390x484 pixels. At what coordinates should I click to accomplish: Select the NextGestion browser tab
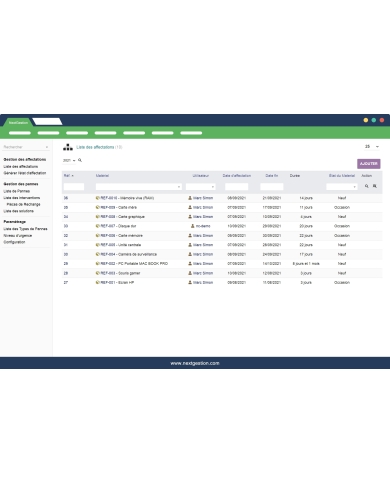click(18, 122)
